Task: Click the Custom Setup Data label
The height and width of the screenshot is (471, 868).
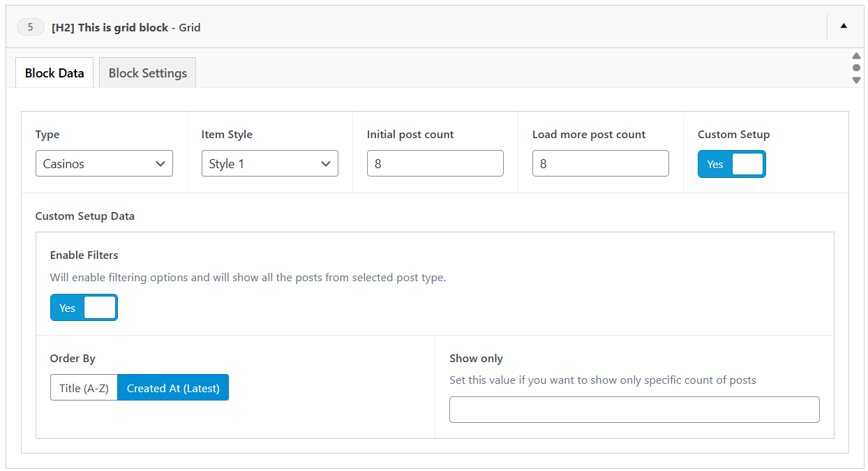Action: click(84, 216)
